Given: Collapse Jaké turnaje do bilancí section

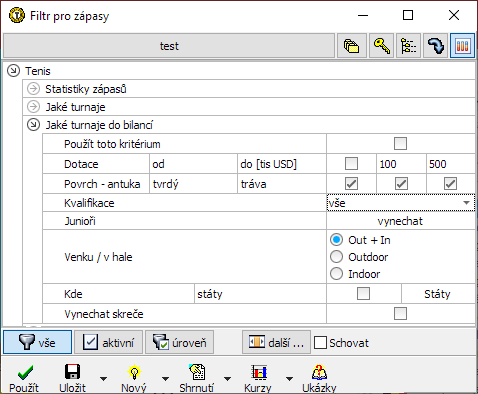Looking at the screenshot, I should [33, 125].
